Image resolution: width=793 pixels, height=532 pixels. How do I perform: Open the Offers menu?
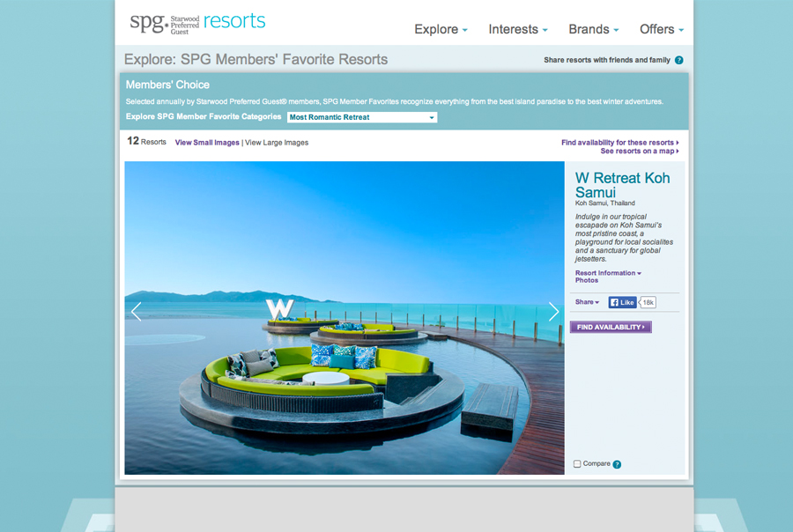tap(661, 29)
